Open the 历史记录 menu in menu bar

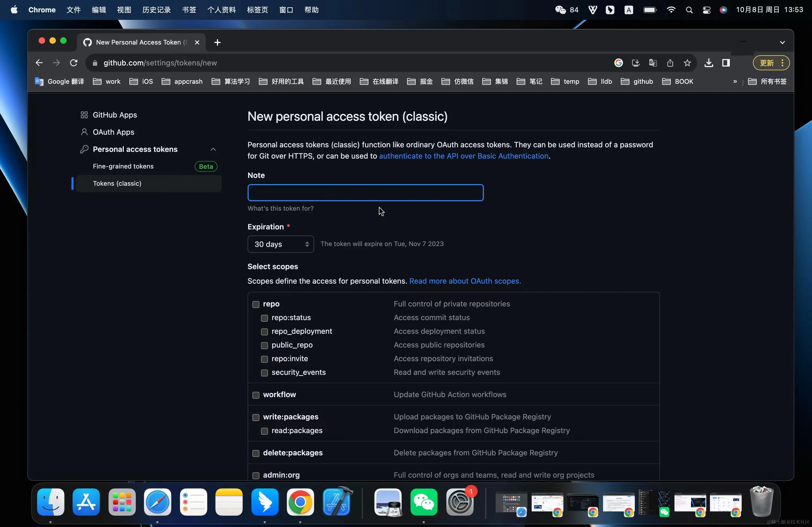click(x=156, y=10)
